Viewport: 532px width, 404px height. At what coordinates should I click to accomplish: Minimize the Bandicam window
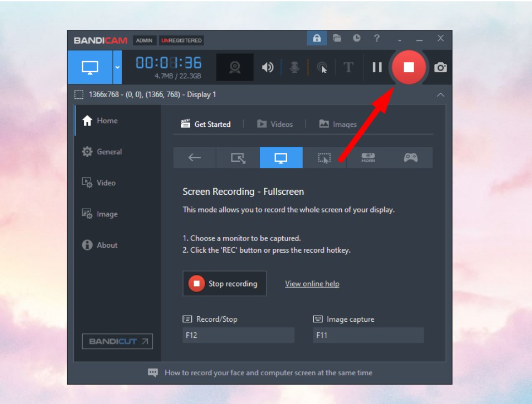coord(420,40)
